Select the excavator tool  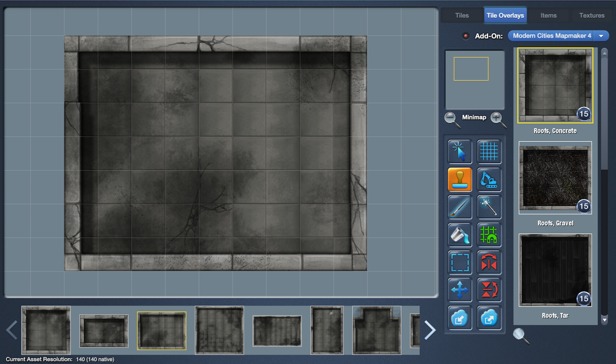(x=489, y=179)
